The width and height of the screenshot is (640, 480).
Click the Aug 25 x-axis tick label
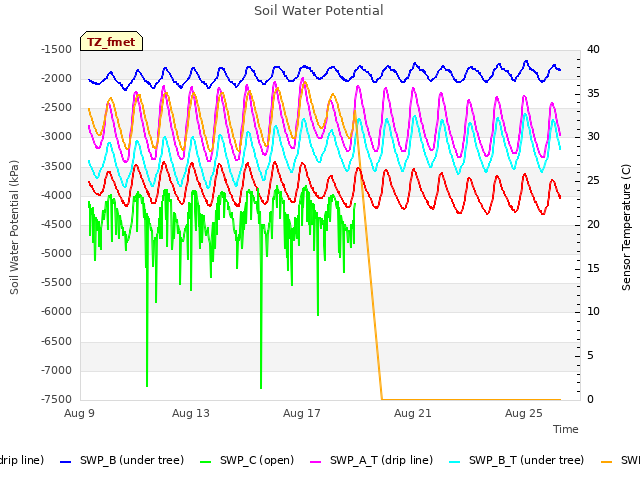click(x=524, y=413)
